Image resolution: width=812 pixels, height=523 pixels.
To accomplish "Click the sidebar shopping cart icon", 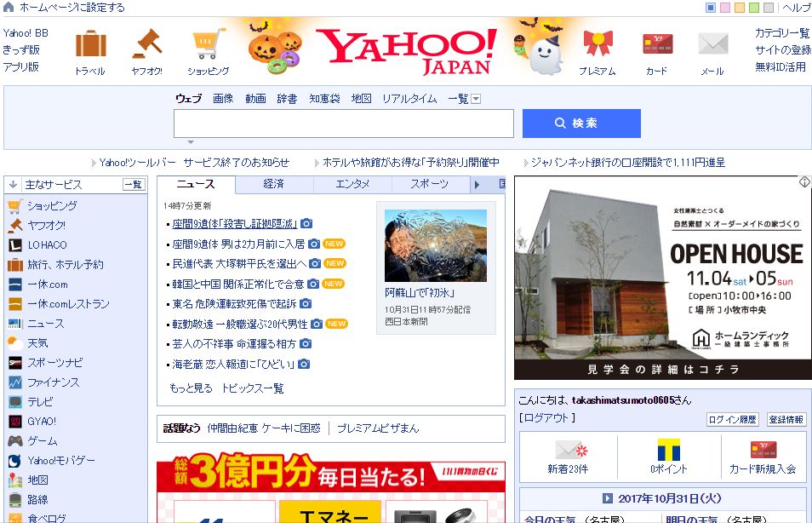I will coord(15,206).
